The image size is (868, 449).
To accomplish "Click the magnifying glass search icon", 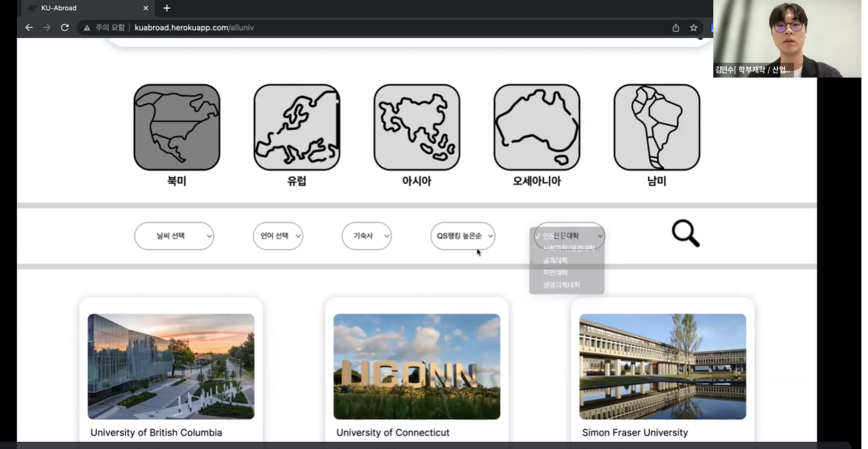I will point(685,233).
